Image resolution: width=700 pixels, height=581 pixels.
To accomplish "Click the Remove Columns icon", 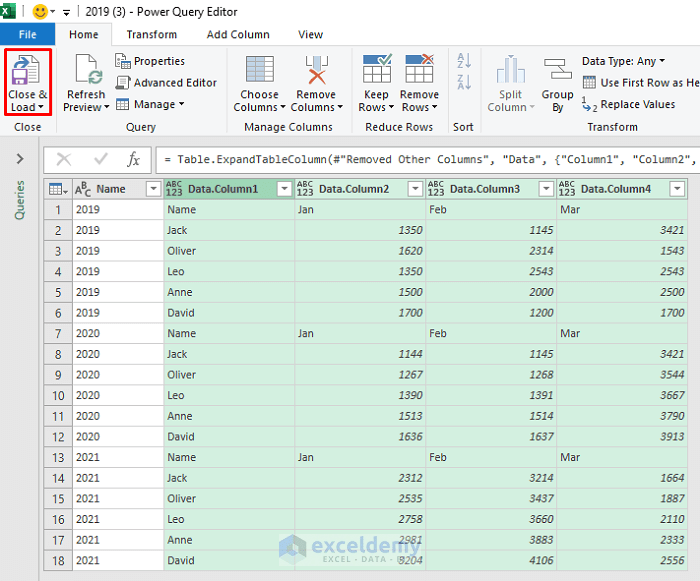I will pyautogui.click(x=317, y=70).
